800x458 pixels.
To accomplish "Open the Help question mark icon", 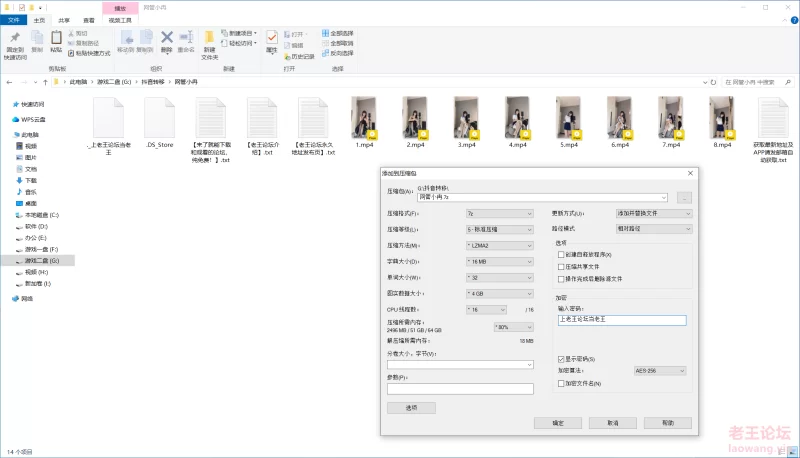I will [x=794, y=20].
